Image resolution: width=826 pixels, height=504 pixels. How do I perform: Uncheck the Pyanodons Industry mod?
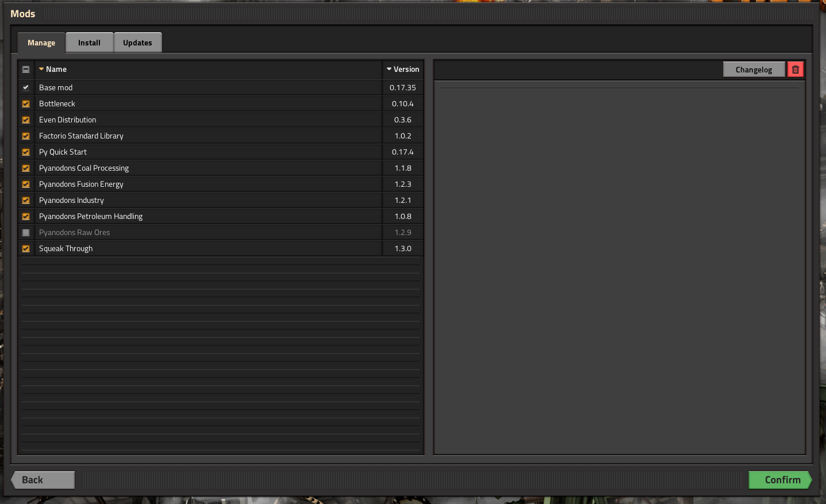26,201
